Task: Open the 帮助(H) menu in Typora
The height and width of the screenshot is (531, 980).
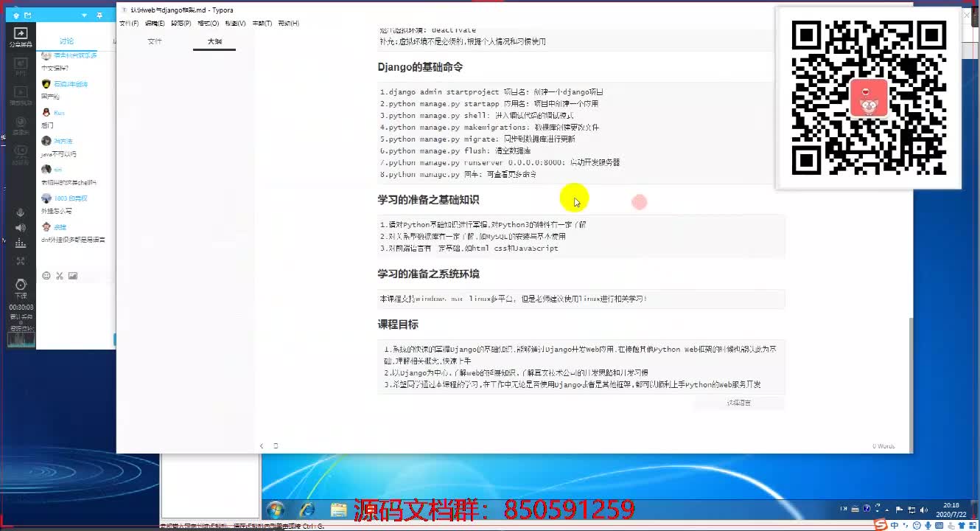Action: 288,24
